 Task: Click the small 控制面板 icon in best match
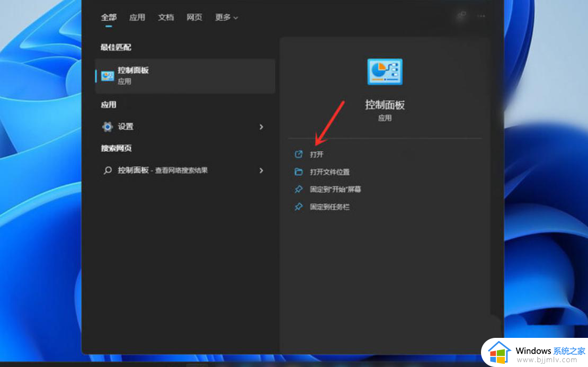click(x=108, y=76)
